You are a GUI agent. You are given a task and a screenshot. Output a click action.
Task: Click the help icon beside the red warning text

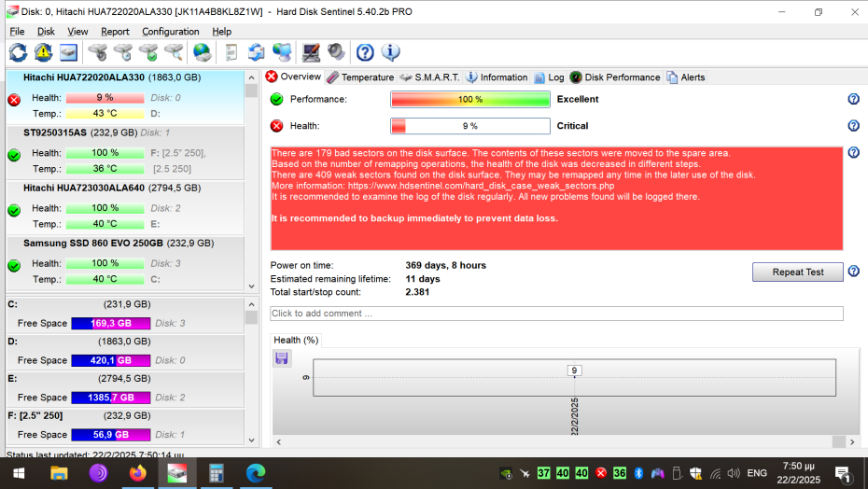pyautogui.click(x=854, y=152)
